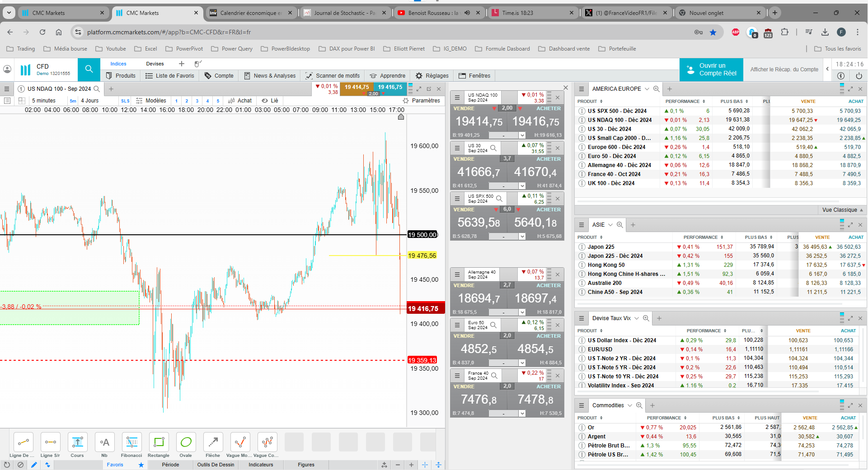Click the power logout icon under the clock
868x470 pixels.
tap(859, 76)
